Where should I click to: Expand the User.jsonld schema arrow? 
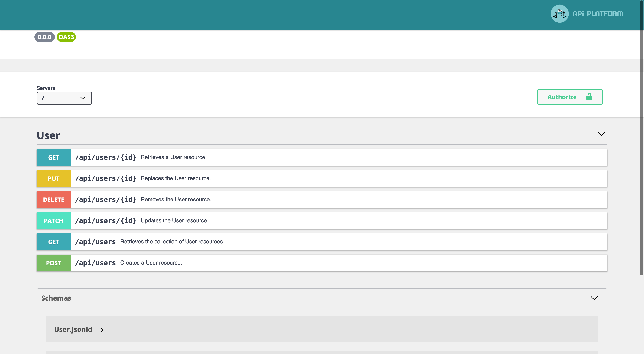[102, 330]
